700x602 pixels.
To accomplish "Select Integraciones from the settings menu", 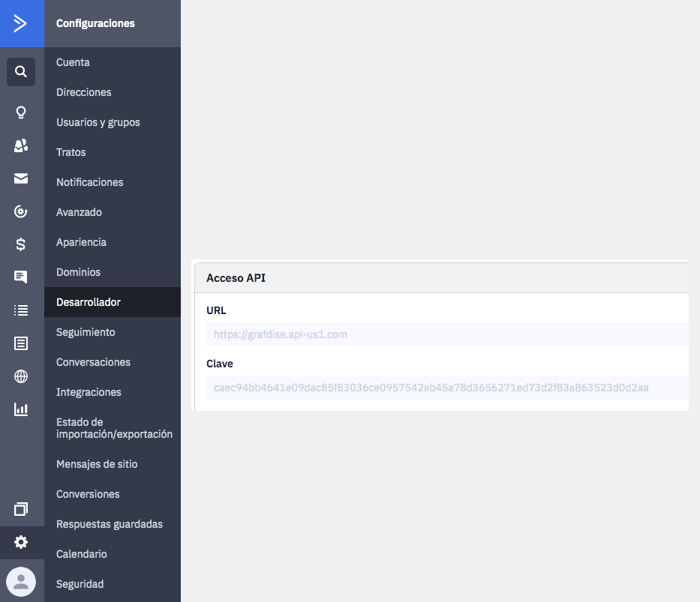I will pos(89,392).
